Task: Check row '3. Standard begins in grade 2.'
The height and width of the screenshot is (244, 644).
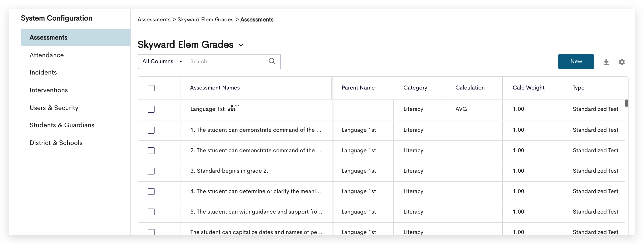Action: 151,171
